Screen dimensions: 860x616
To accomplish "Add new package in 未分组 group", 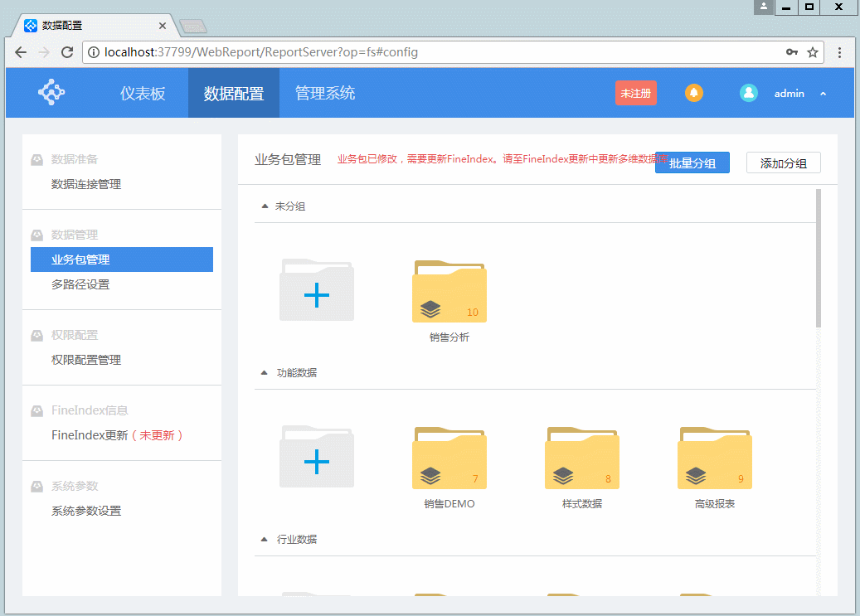I will point(317,291).
